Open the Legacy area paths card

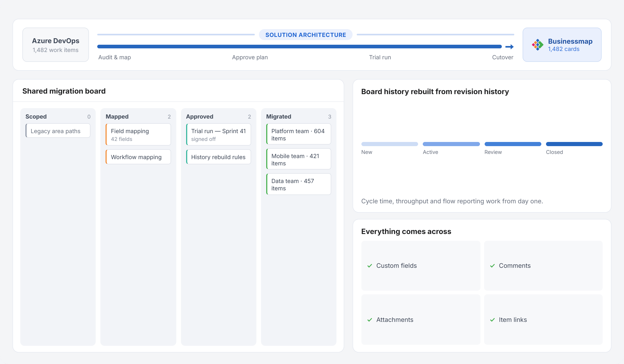pyautogui.click(x=58, y=131)
